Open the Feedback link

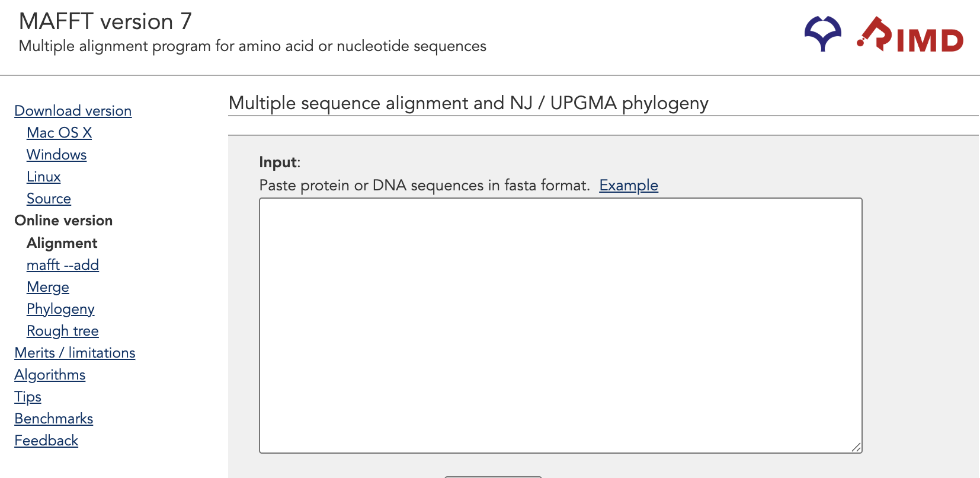(x=46, y=441)
